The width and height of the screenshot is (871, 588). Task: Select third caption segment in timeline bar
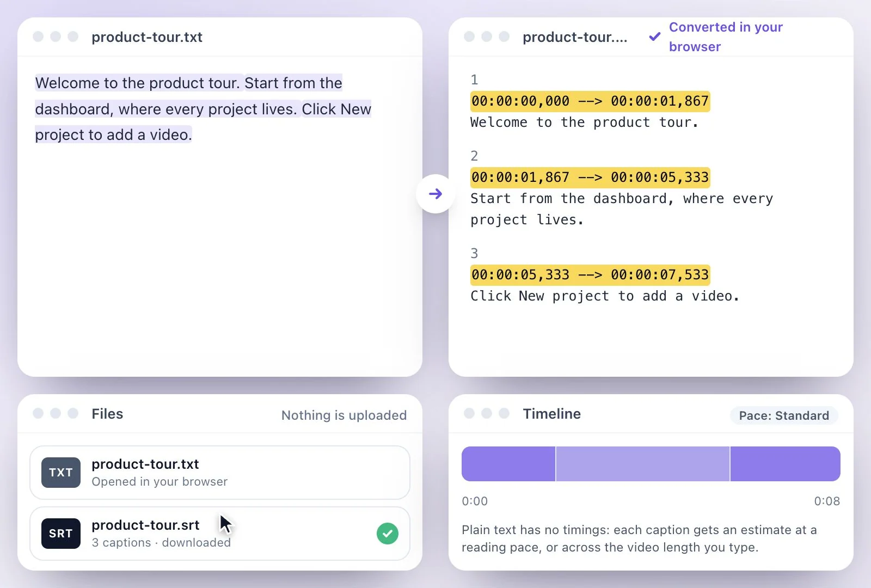click(x=786, y=464)
